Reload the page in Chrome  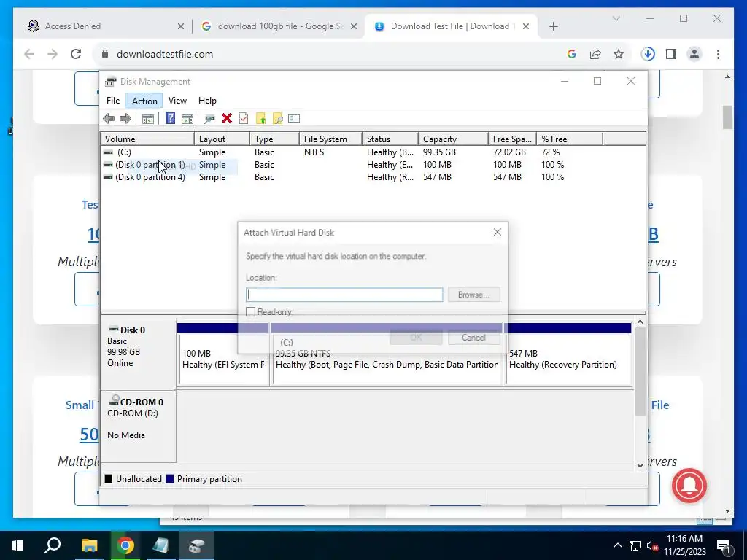(76, 54)
